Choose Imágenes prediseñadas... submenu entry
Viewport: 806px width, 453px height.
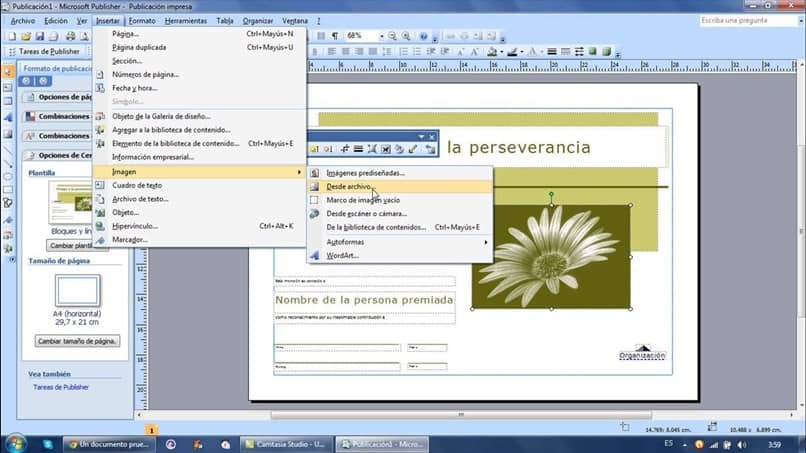(x=400, y=173)
